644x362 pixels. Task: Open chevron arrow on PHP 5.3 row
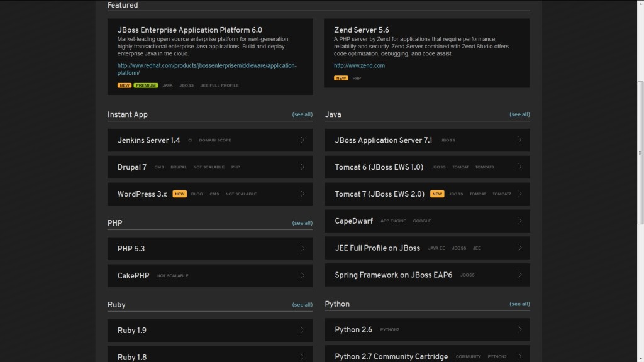[x=303, y=249]
